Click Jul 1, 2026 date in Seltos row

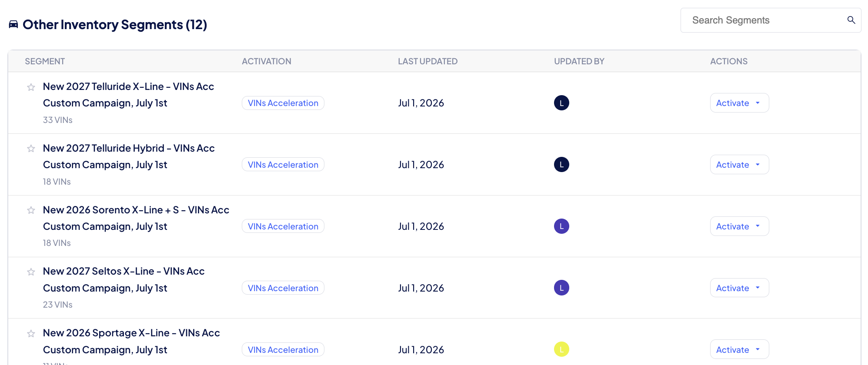(x=421, y=288)
